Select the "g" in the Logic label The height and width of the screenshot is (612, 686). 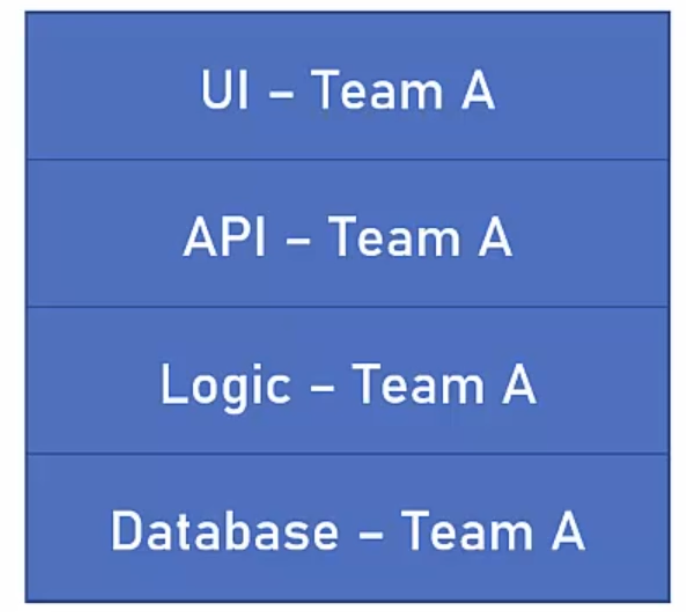coord(239,392)
